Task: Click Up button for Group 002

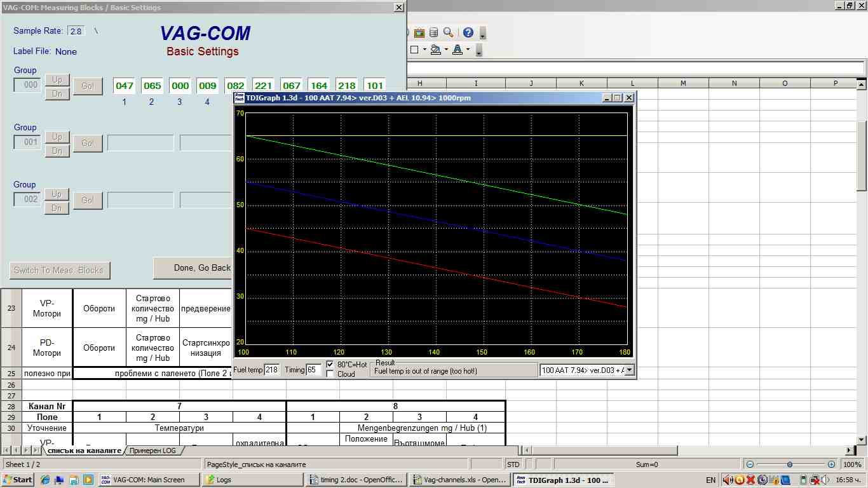Action: tap(57, 194)
